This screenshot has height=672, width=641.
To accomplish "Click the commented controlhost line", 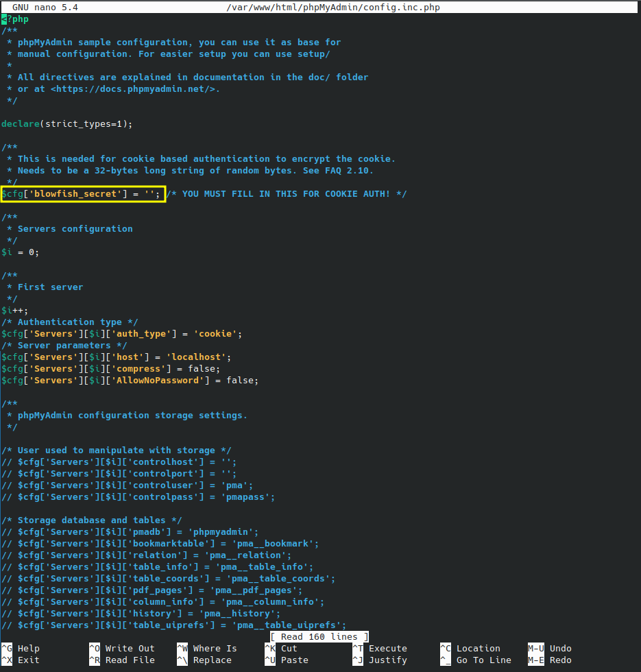I will (119, 462).
